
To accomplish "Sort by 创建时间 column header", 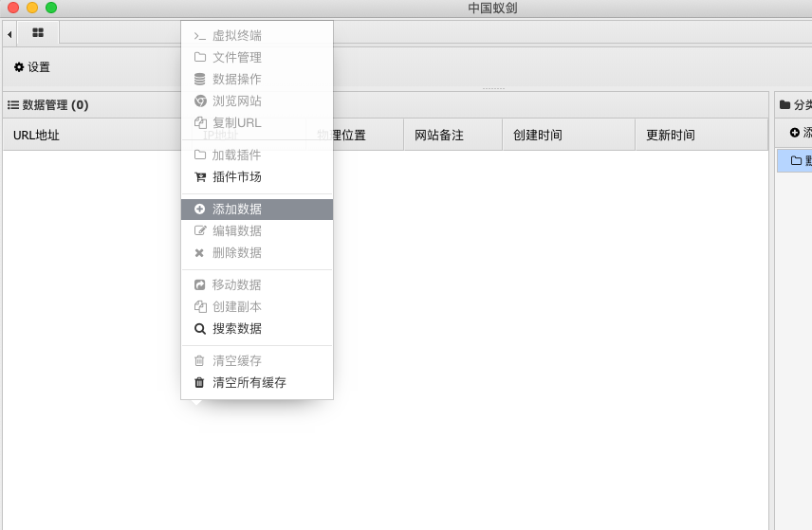I will [568, 135].
